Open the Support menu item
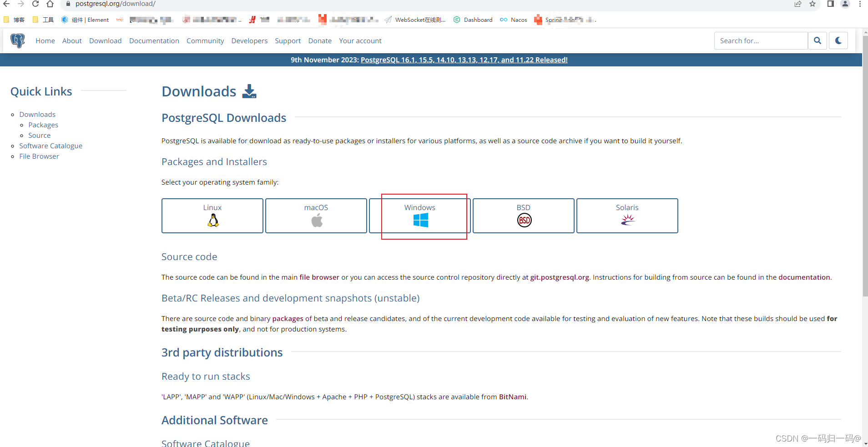 pyautogui.click(x=288, y=41)
